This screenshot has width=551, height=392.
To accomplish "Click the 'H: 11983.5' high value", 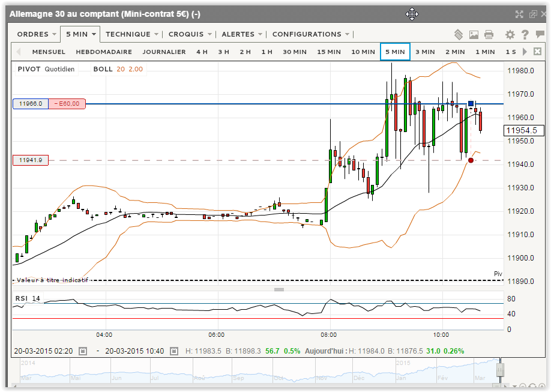I will [203, 351].
